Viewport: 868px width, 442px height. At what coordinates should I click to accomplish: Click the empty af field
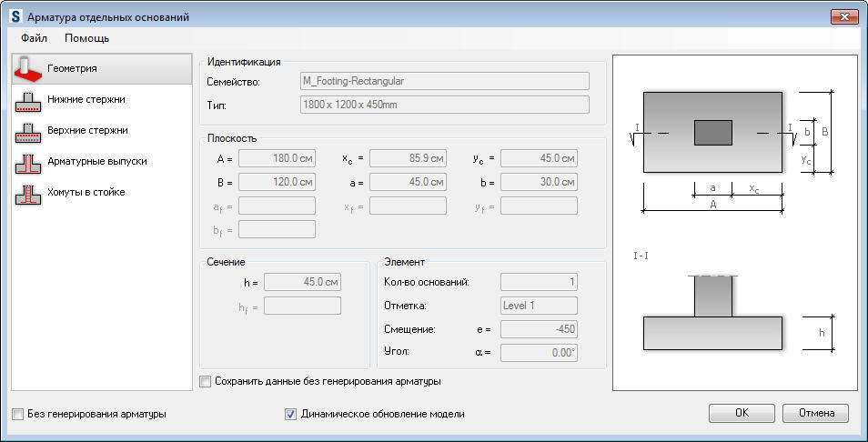click(x=277, y=206)
